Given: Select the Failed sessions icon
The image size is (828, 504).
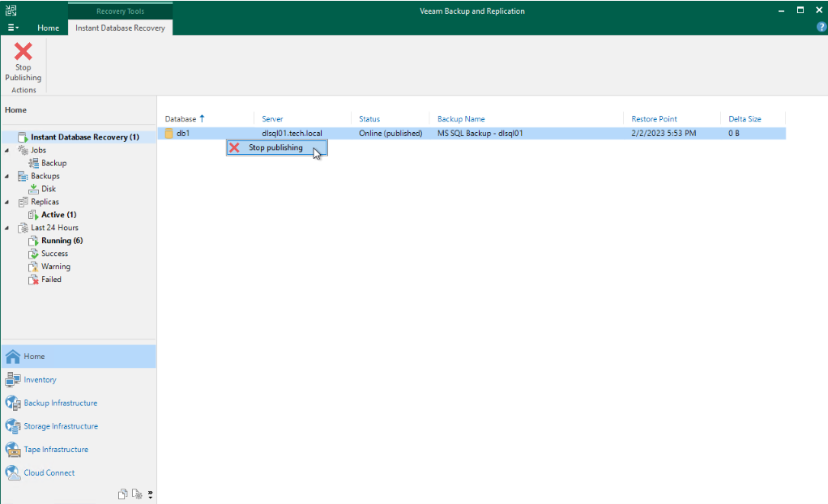Looking at the screenshot, I should coord(33,280).
